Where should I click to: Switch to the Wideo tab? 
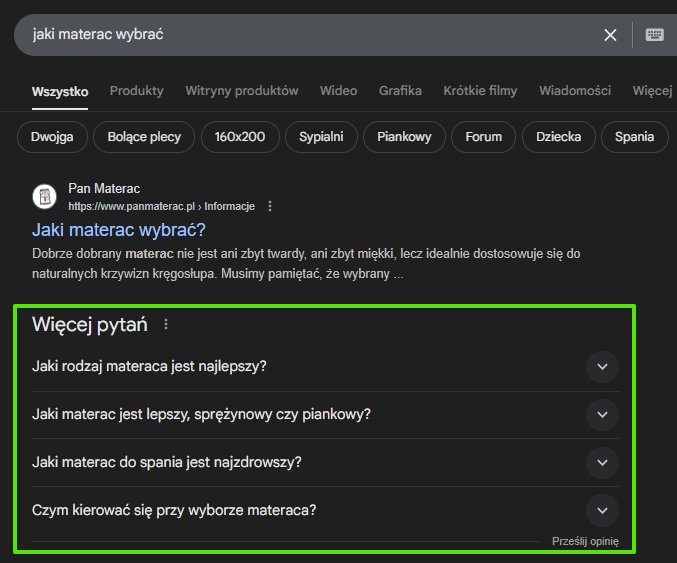point(338,91)
